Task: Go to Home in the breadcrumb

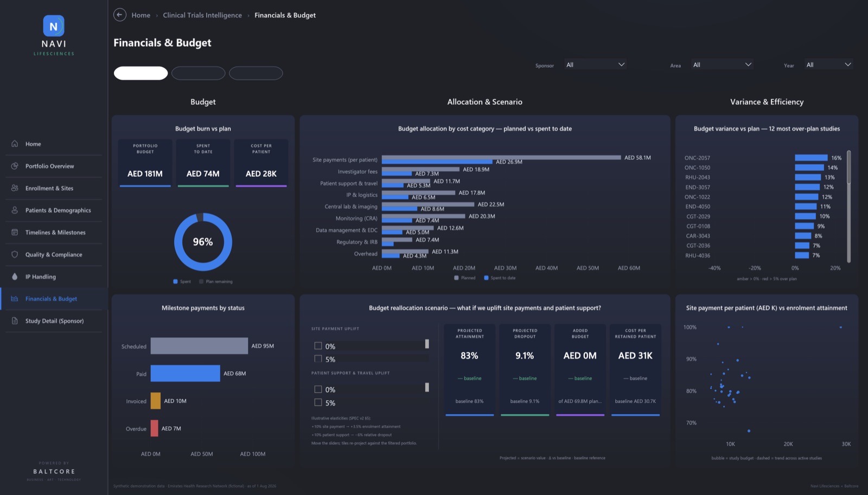Action: (141, 15)
